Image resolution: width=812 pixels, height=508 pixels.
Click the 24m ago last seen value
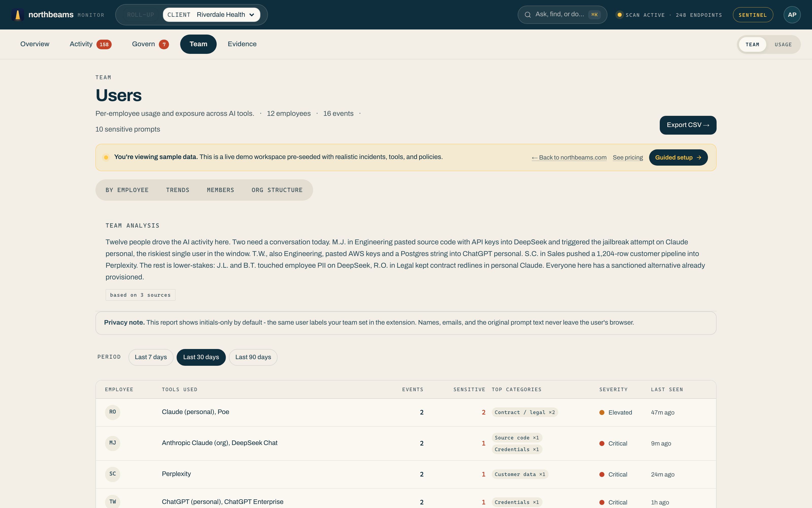663,474
